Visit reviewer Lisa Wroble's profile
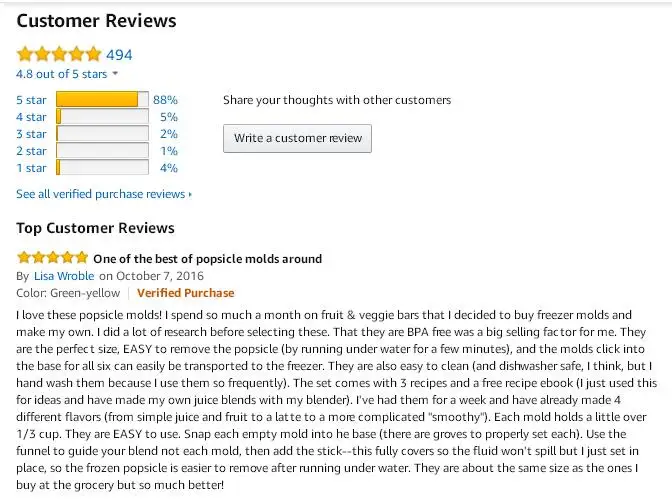 point(64,276)
